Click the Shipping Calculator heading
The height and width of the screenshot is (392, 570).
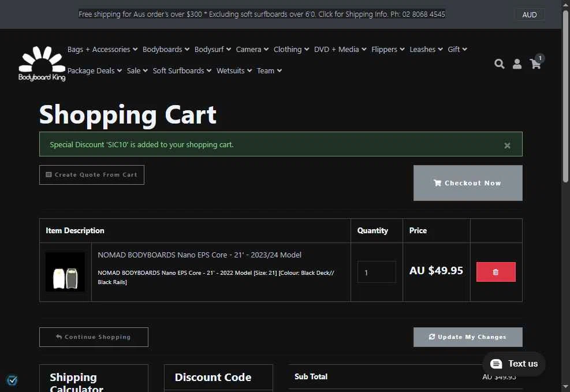coord(77,382)
